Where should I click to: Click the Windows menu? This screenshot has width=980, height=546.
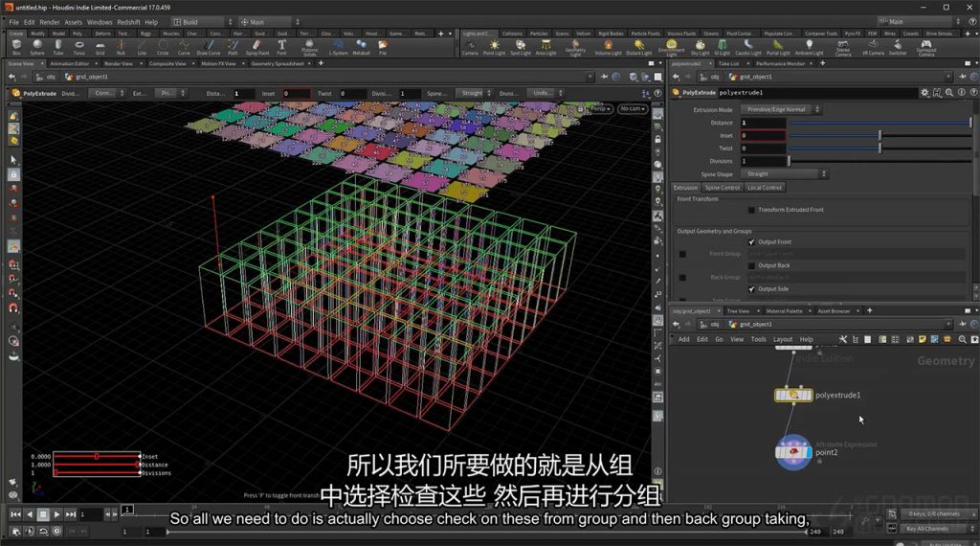[x=100, y=22]
